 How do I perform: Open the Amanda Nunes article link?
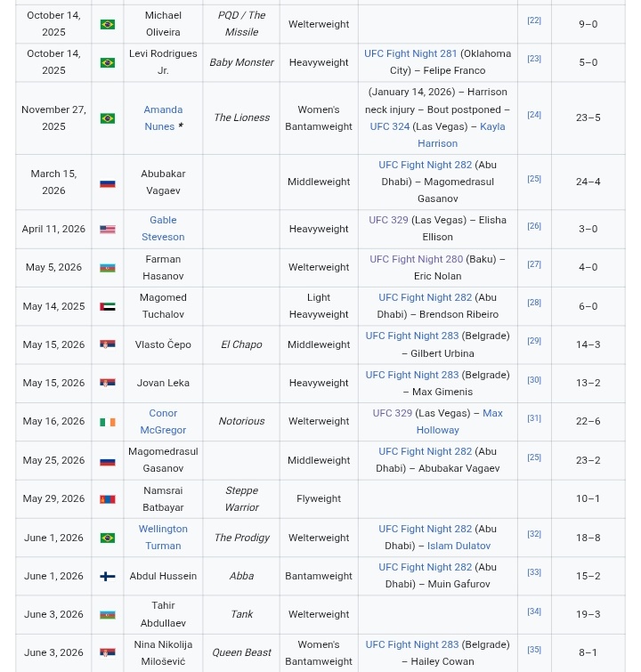point(161,117)
